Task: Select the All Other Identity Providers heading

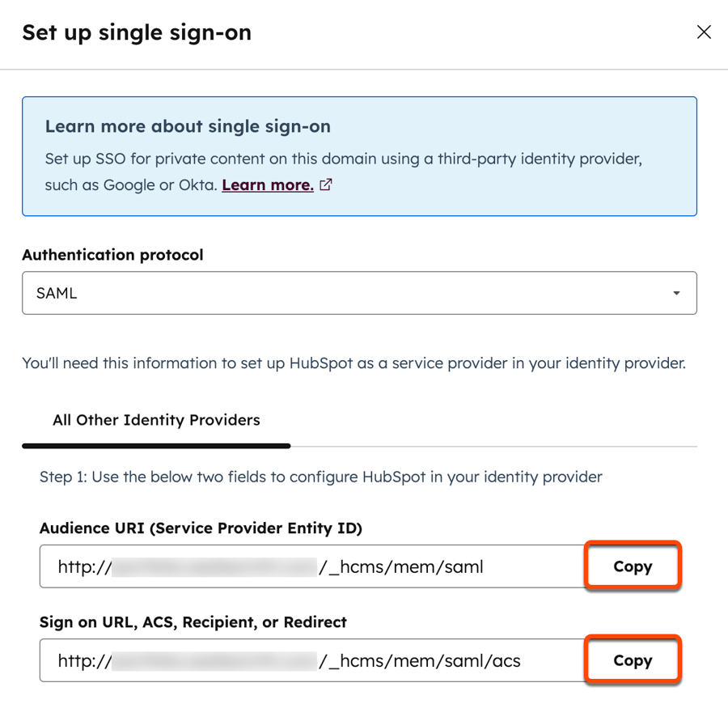Action: click(x=156, y=420)
